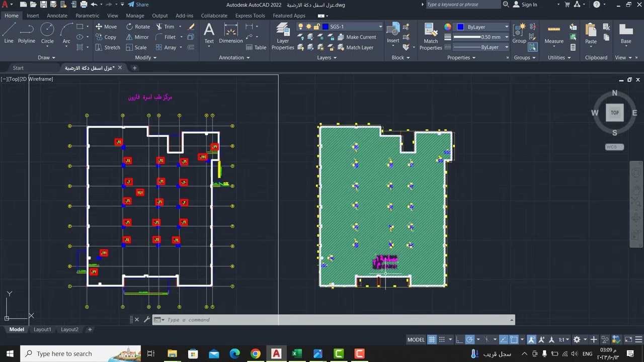Open the SGS-1 layer dropdown
The width and height of the screenshot is (644, 362).
tap(380, 27)
